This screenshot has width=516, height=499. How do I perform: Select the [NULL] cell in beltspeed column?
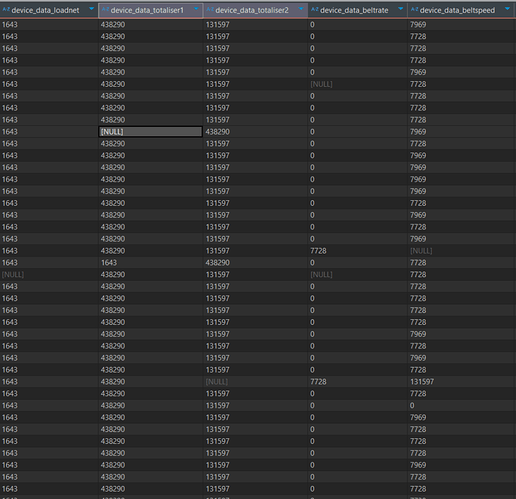click(421, 251)
